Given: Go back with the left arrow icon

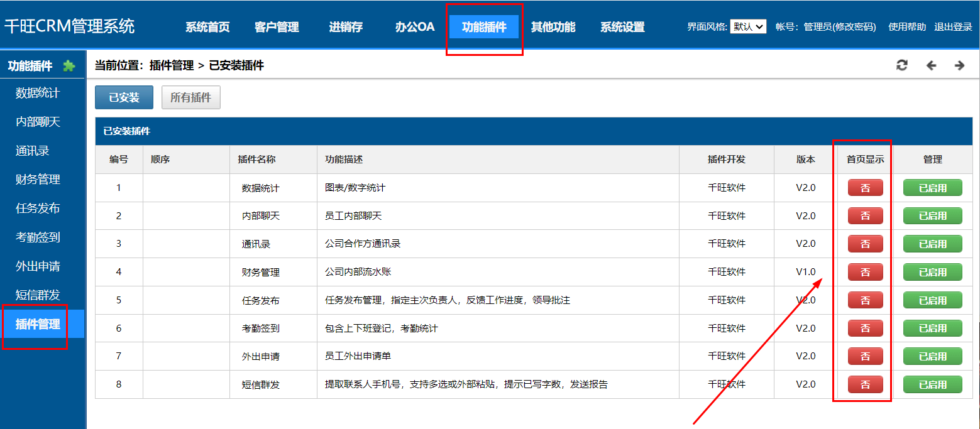Looking at the screenshot, I should (932, 65).
